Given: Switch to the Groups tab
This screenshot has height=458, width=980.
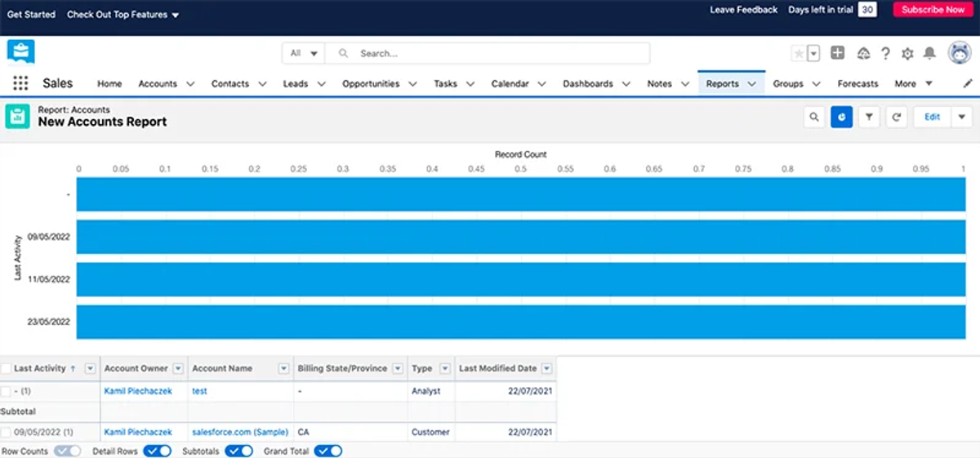Looking at the screenshot, I should [788, 83].
